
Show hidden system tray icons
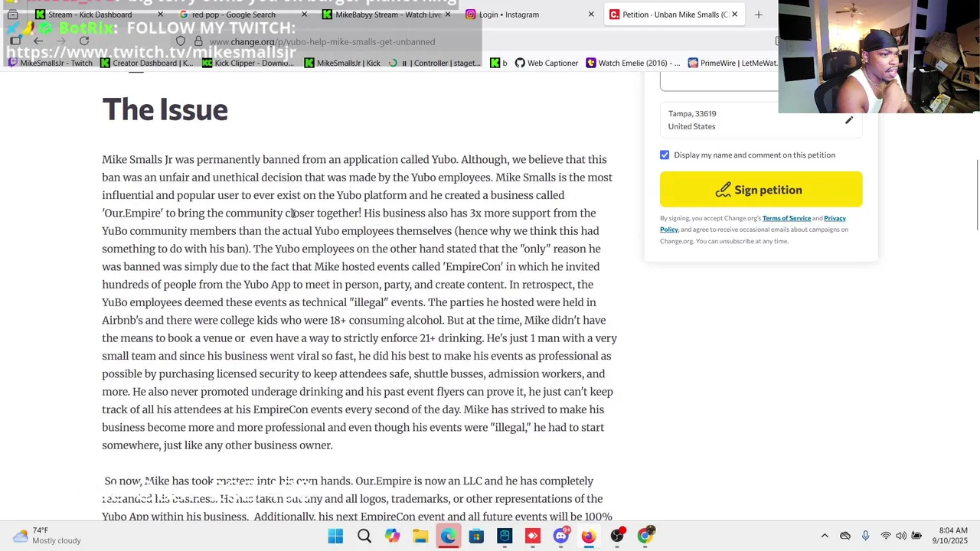(x=825, y=536)
